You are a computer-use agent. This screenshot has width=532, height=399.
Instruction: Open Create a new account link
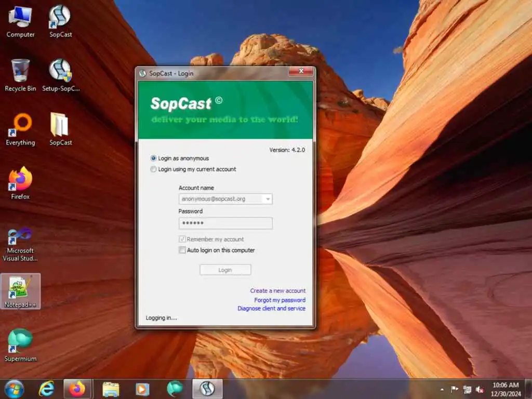pyautogui.click(x=277, y=291)
